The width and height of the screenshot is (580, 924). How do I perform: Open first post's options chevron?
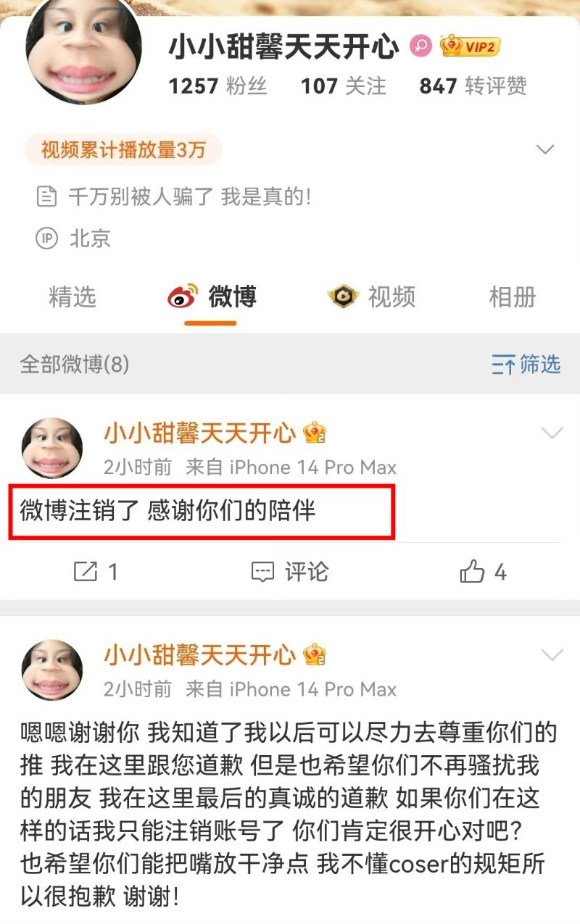[x=552, y=433]
